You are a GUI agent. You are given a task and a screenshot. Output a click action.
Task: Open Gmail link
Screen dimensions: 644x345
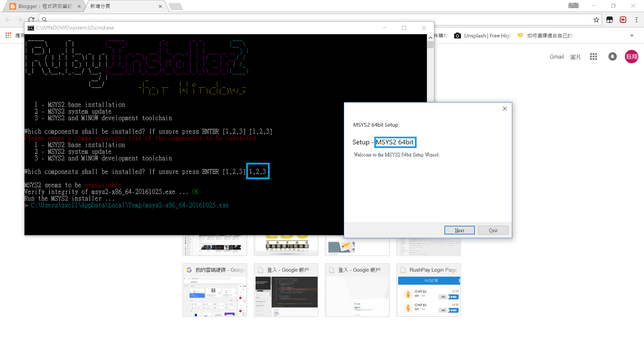[557, 57]
